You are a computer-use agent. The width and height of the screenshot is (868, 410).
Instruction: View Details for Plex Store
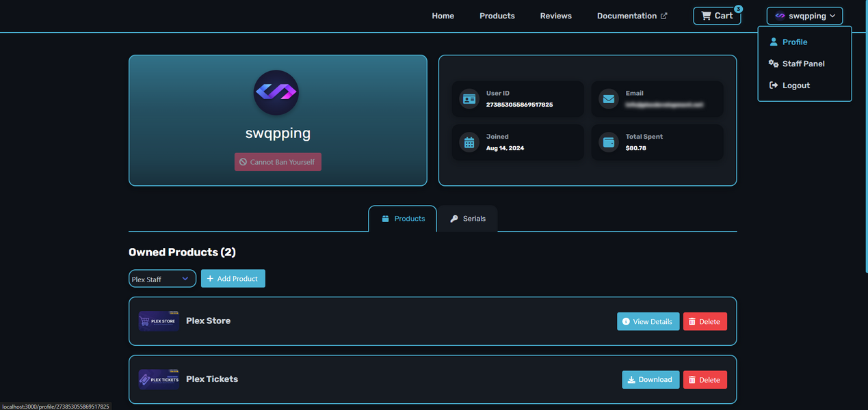coord(647,321)
